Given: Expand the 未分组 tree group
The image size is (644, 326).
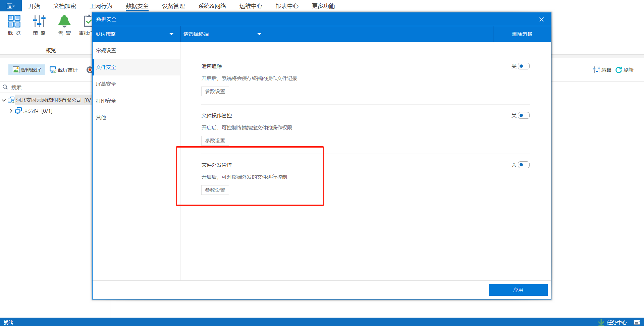Looking at the screenshot, I should [11, 111].
